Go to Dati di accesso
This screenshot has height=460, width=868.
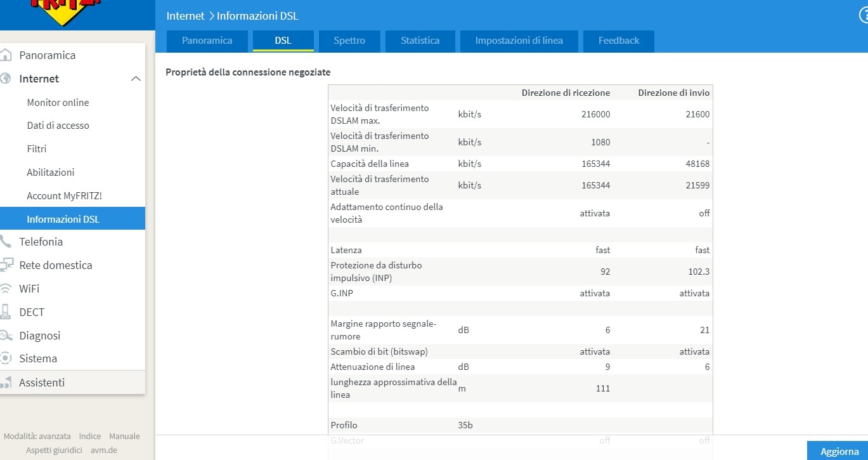(58, 126)
